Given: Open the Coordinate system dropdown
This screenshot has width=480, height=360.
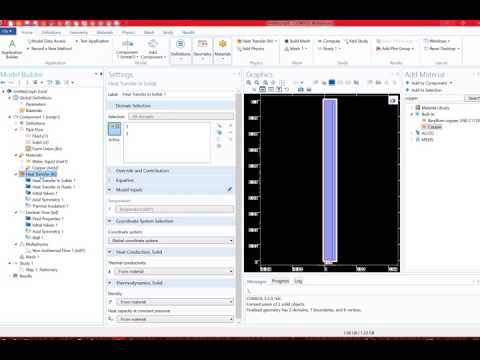Looking at the screenshot, I should 171,241.
